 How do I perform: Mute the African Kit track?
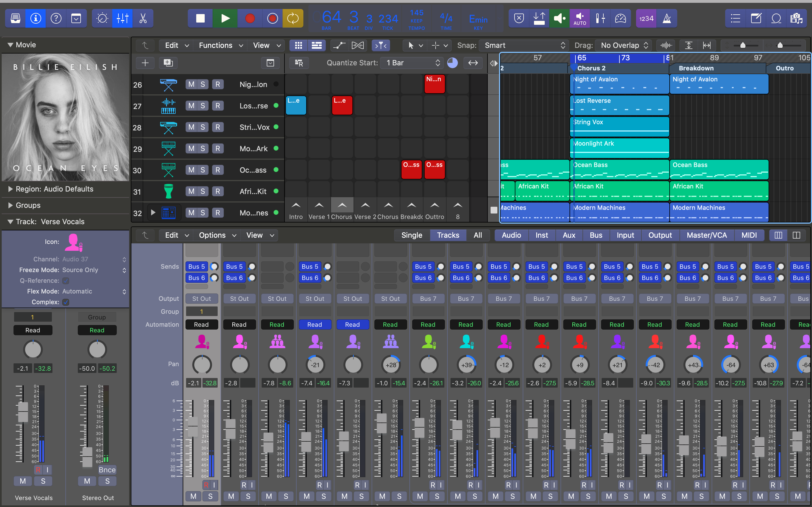pos(191,192)
